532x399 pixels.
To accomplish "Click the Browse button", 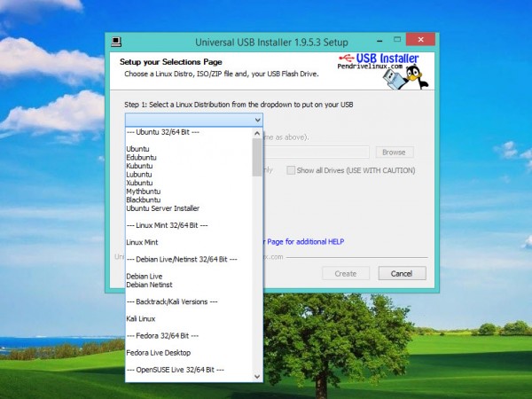I will pos(395,153).
